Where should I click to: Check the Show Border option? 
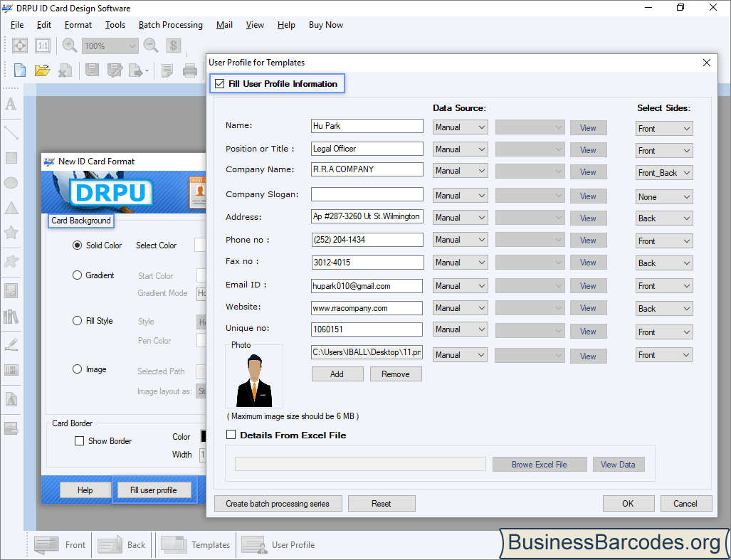pos(79,440)
